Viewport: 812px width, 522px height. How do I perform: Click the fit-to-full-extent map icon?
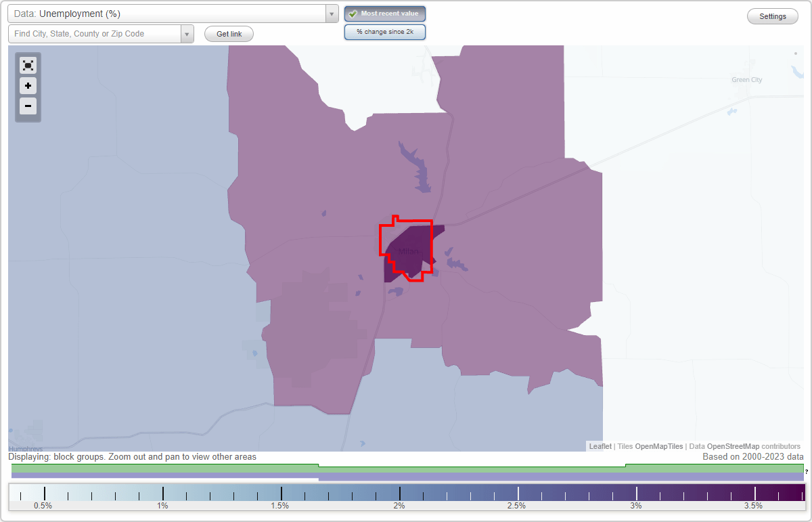28,65
